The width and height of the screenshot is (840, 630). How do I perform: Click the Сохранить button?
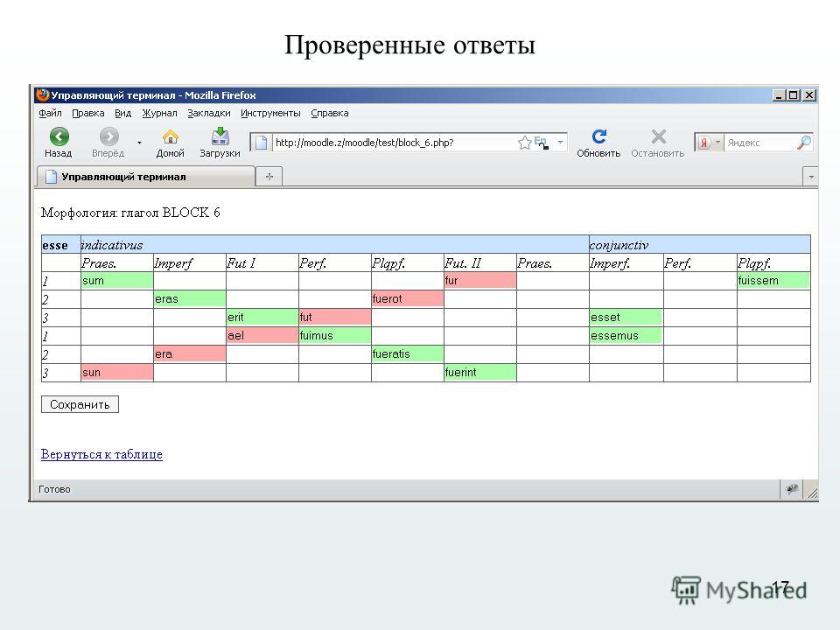coord(80,404)
